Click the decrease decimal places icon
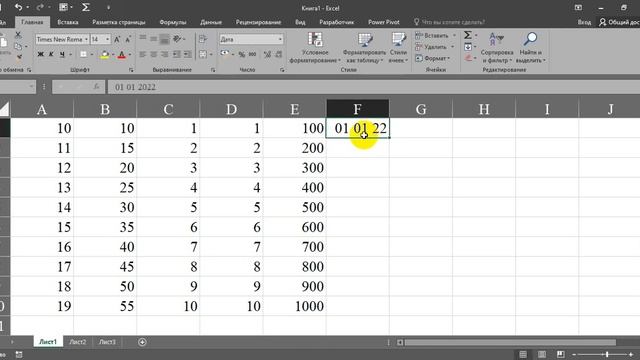Viewport: 640px width, 360px height. (x=278, y=54)
